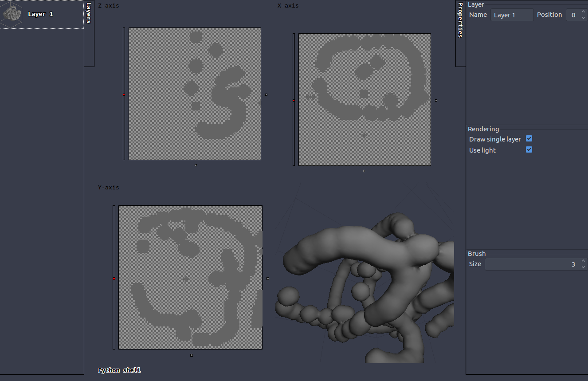Click the small handle right of Z-axis canvas
Screen dimensions: 588x381
tap(266, 94)
